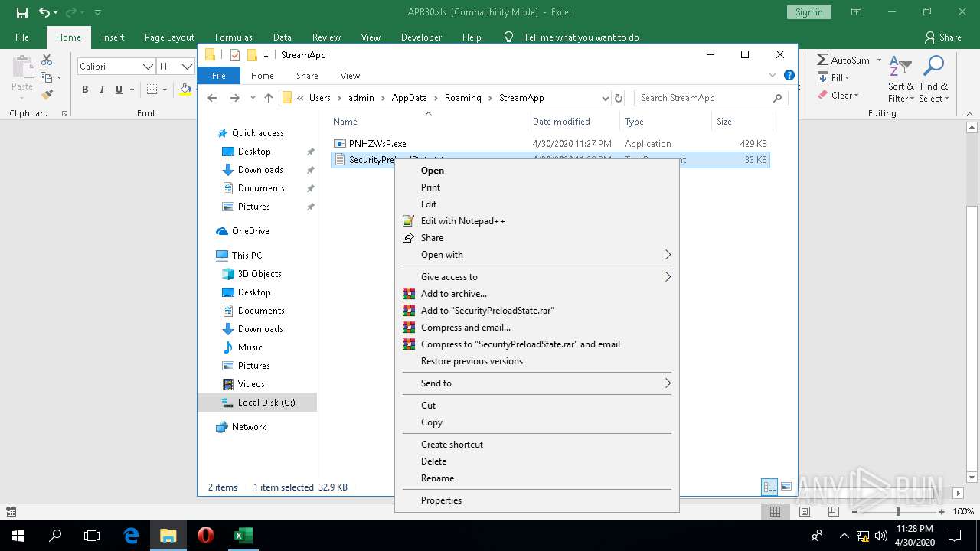Click the Cut scissors icon in Excel ribbon
This screenshot has height=551, width=980.
coord(47,60)
